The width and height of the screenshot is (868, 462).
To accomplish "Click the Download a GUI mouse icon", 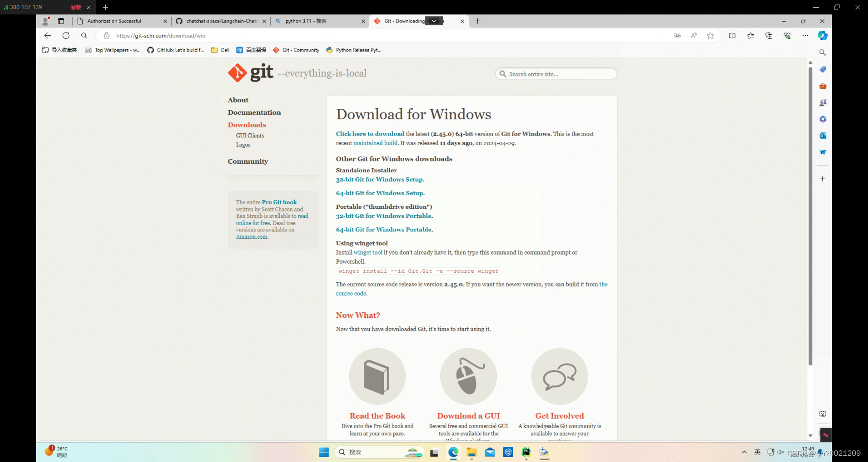I will [469, 377].
